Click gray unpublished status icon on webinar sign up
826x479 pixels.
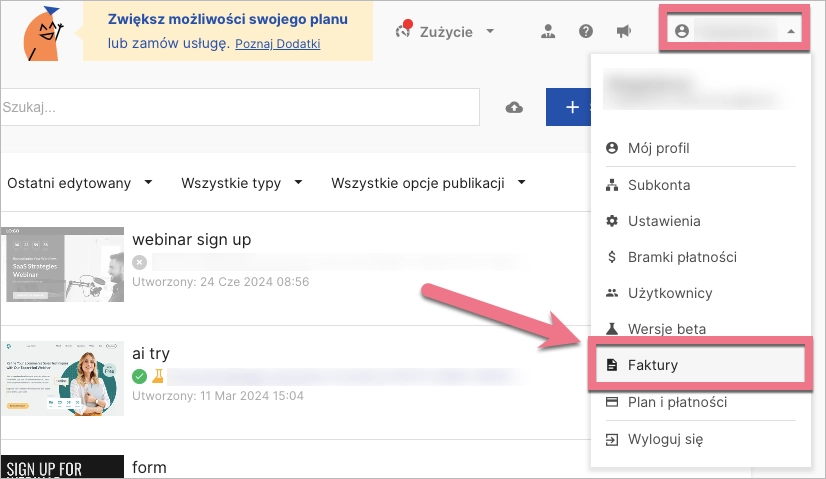tap(140, 262)
